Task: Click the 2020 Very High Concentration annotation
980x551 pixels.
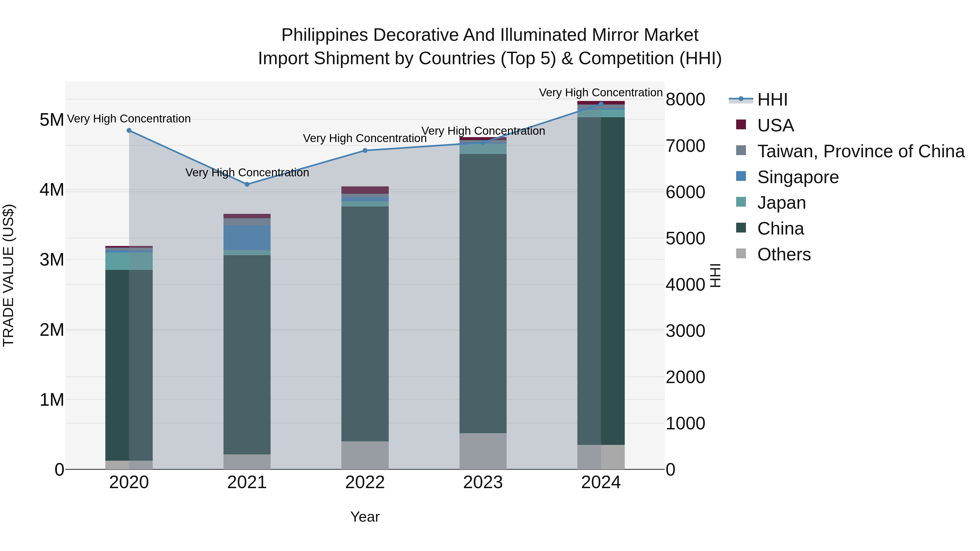Action: point(129,119)
